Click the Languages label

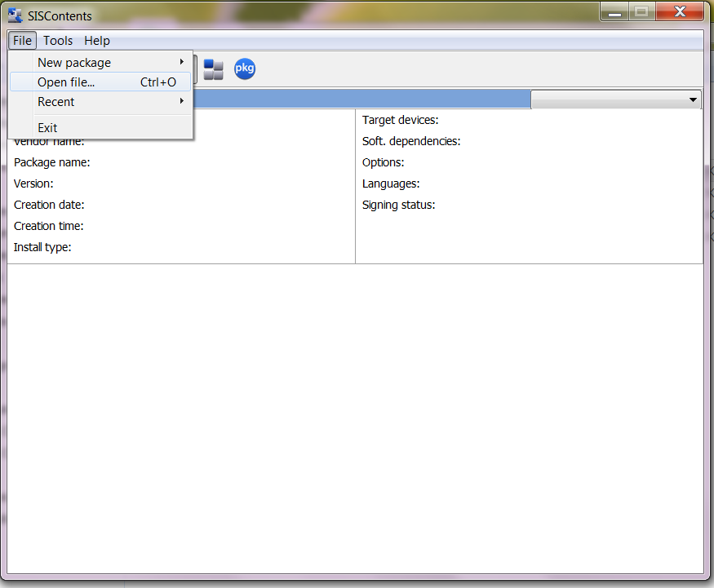click(391, 183)
